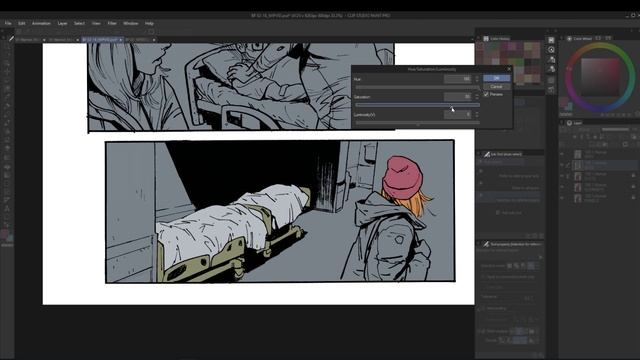Confirm the Hue/Saturation dialog with OK
This screenshot has height=360, width=640.
coord(496,78)
